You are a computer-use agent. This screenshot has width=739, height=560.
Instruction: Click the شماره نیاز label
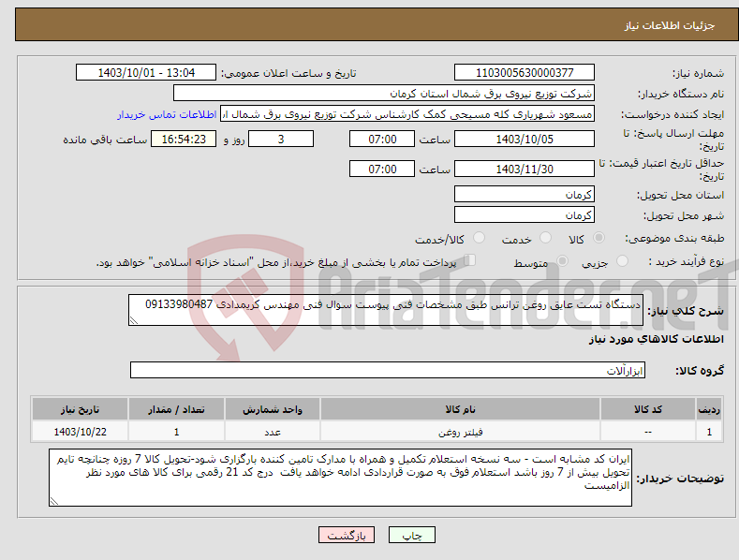click(x=698, y=74)
